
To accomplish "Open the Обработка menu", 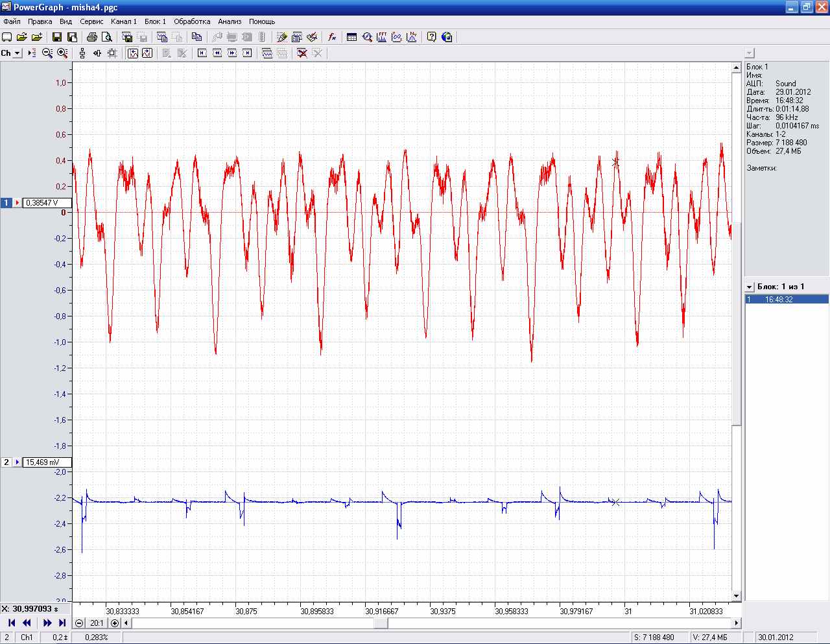I will 192,21.
